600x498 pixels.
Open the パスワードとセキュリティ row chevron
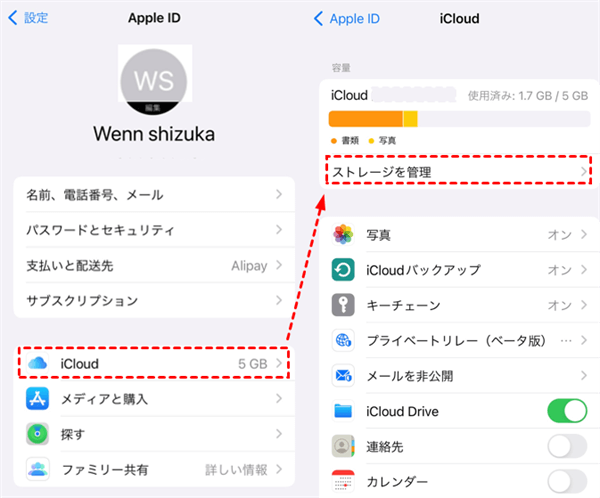279,230
